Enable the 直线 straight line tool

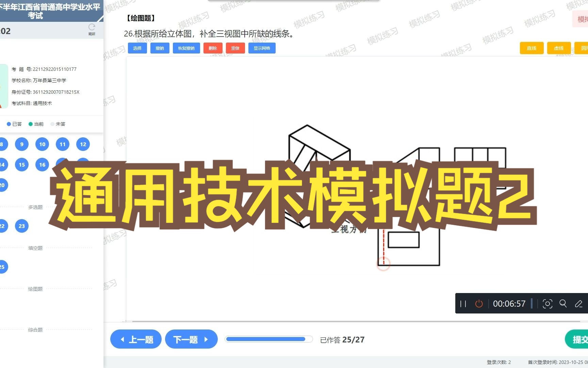click(x=532, y=48)
